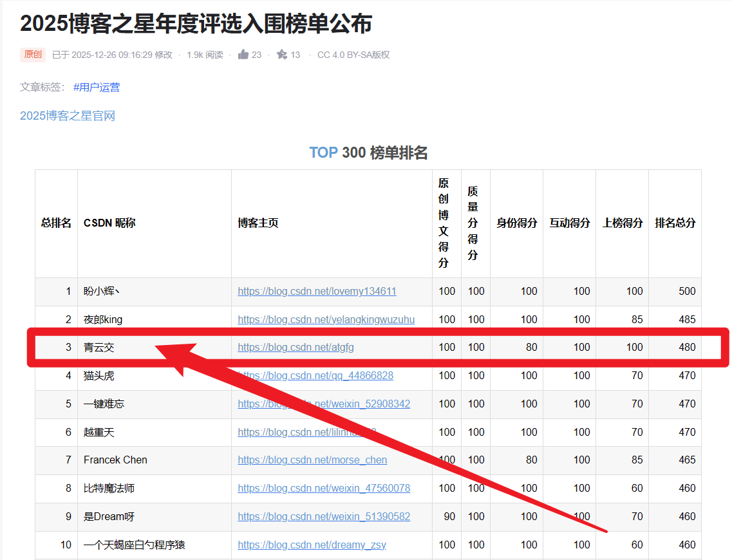Screen dimensions: 732x560
Task: Click the 1.9k 阅读 read count
Action: (205, 55)
